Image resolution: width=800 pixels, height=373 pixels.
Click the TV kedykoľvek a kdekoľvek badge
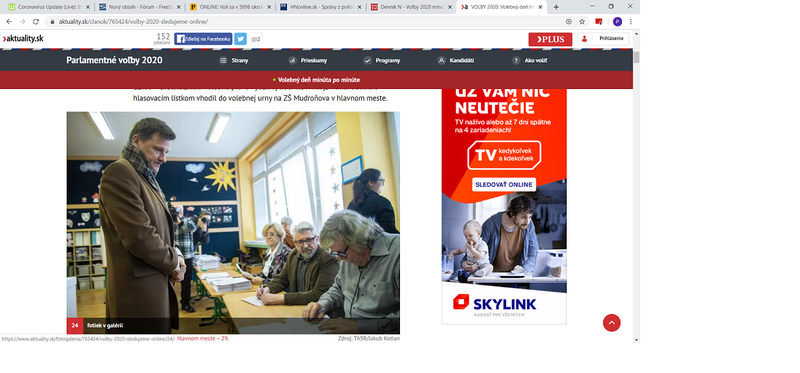click(504, 155)
